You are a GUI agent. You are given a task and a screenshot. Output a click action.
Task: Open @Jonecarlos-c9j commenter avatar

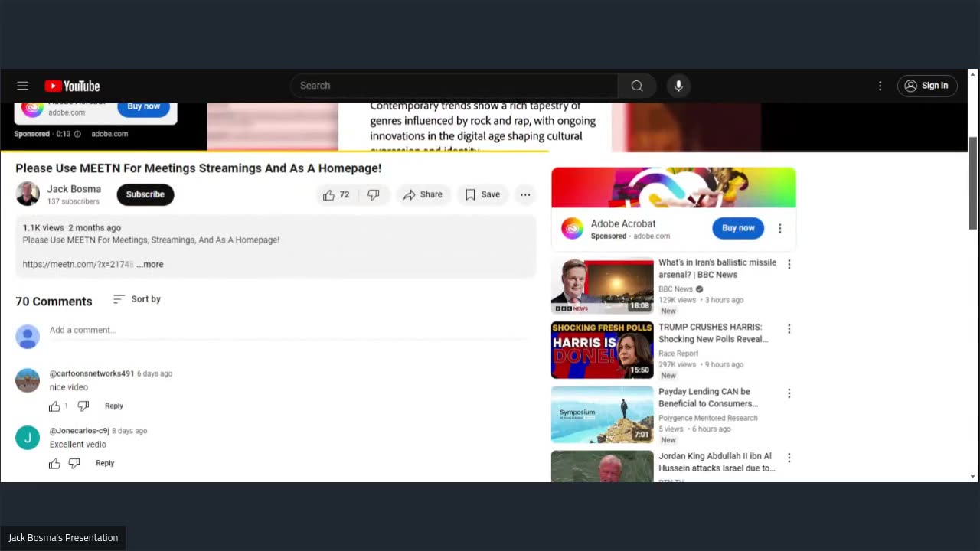click(28, 438)
